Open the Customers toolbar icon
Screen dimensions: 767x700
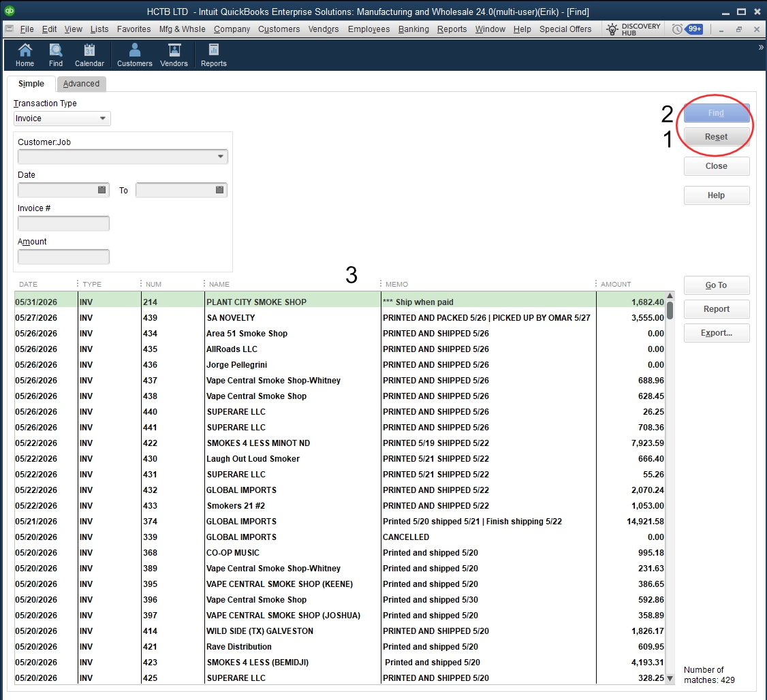(x=134, y=54)
